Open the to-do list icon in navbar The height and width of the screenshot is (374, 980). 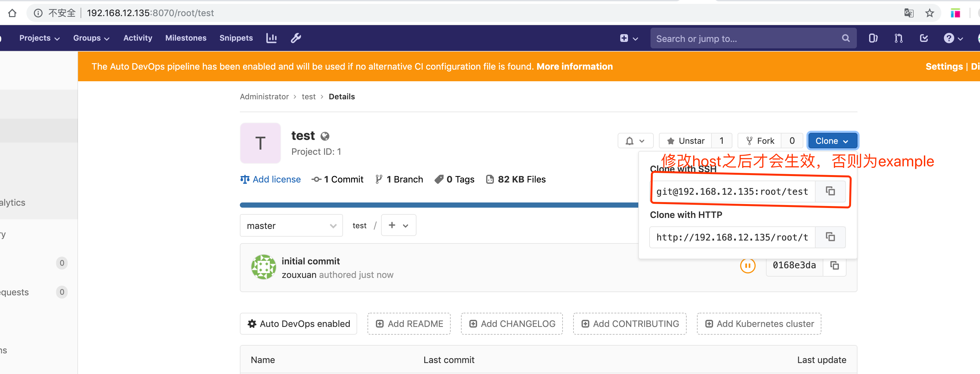click(x=924, y=38)
